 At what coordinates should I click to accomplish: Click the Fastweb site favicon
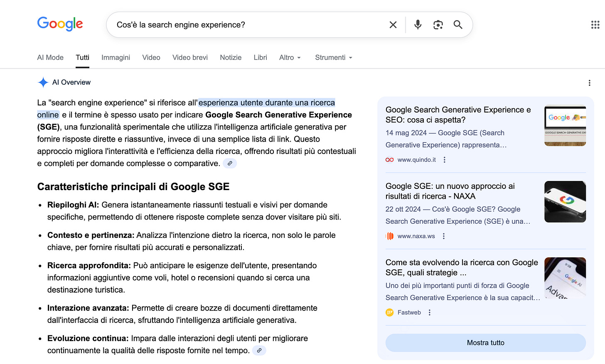[390, 313]
